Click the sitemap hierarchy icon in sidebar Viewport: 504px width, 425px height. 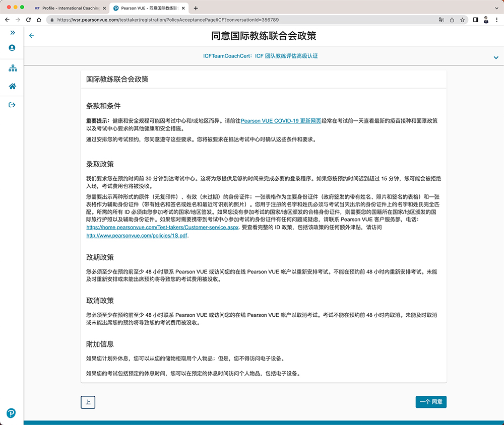[x=12, y=68]
